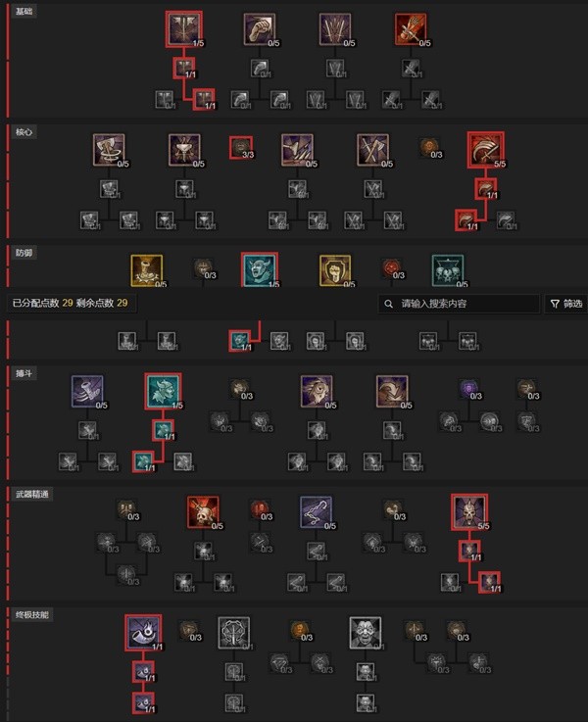
Task: Select the Kick skill icon in the 搏斗 section
Action: 87,392
